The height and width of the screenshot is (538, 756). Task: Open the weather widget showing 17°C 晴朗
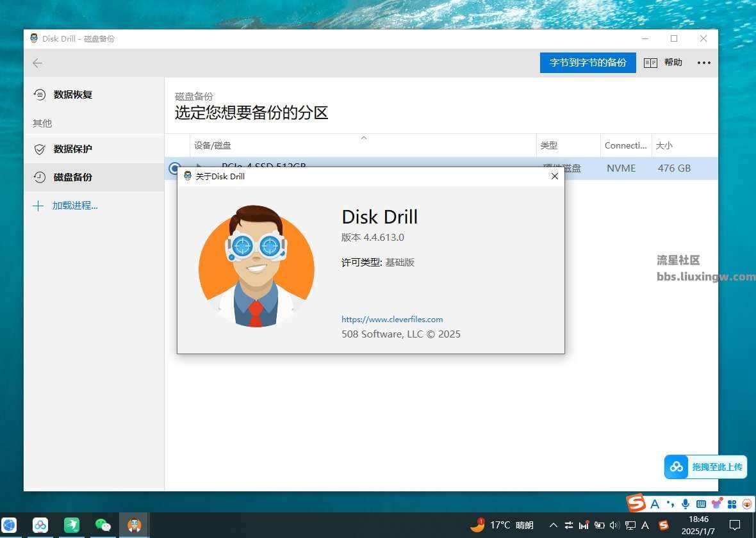[502, 525]
